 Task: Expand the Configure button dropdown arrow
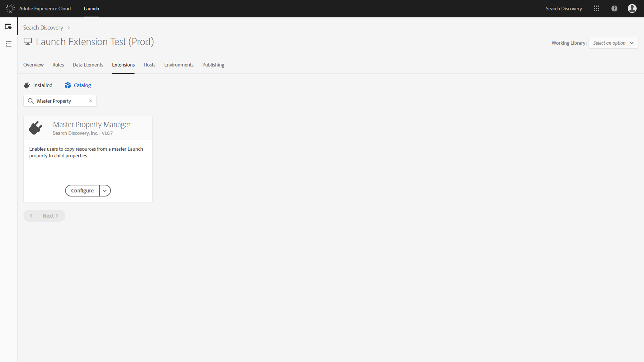click(x=105, y=191)
